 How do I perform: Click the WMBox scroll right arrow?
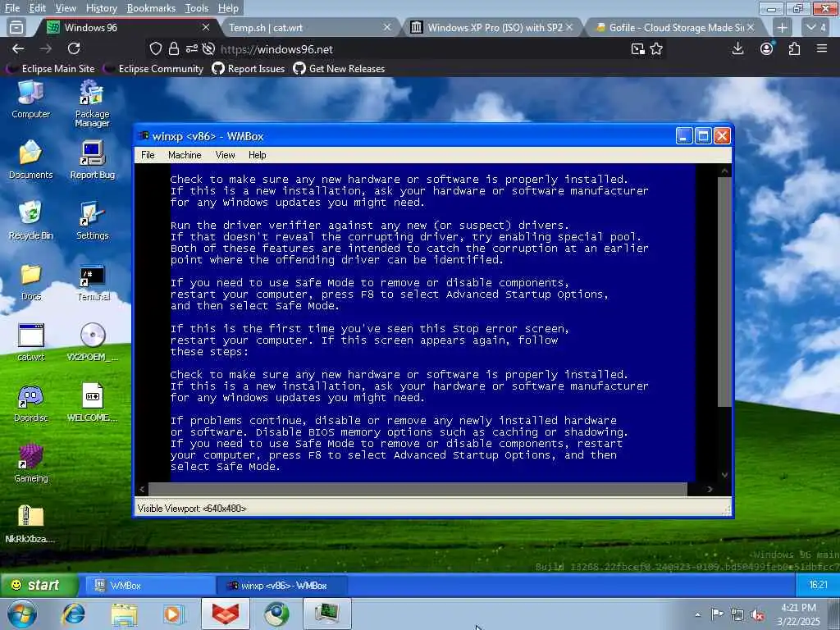click(x=710, y=489)
